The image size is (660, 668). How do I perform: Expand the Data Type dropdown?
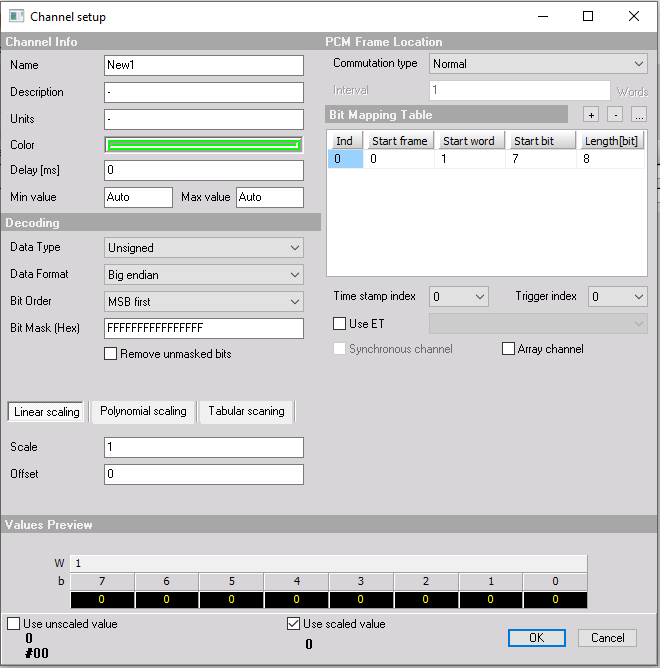tap(204, 248)
